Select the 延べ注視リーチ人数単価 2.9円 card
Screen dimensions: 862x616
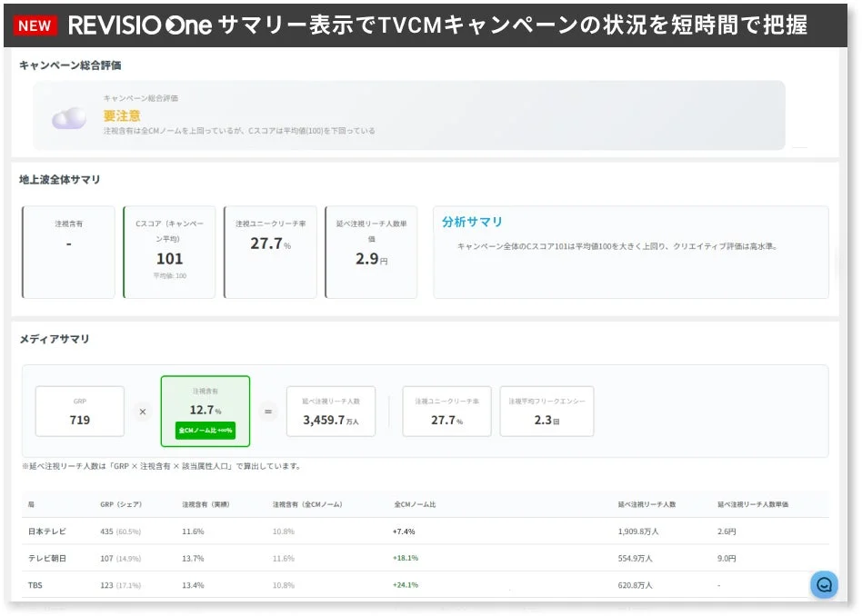(x=371, y=251)
